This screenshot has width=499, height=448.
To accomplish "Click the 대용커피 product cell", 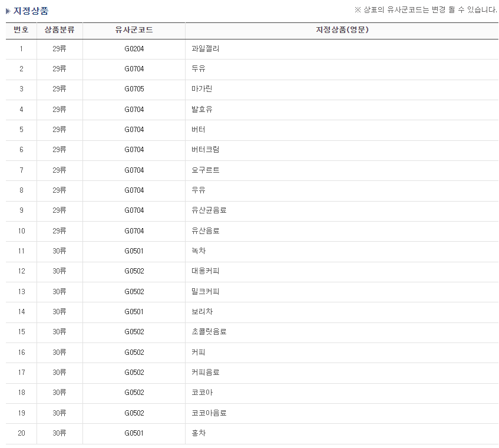I will (x=204, y=271).
